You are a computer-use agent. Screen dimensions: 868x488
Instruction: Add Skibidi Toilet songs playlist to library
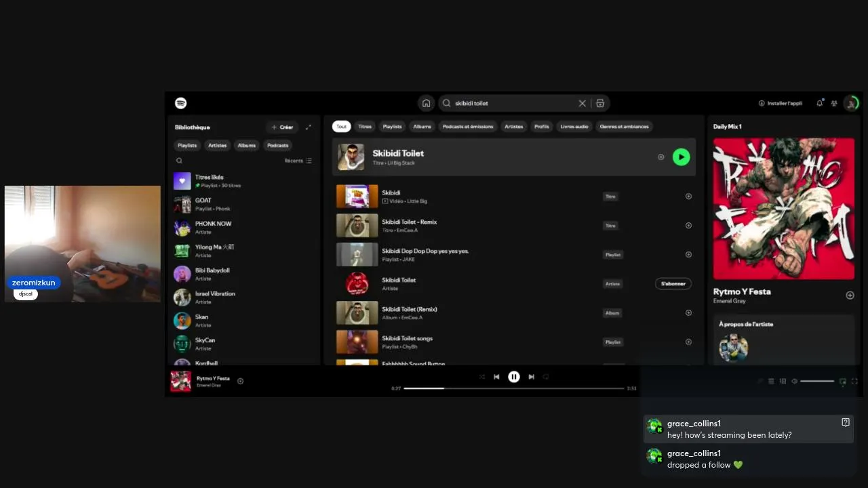click(x=688, y=342)
